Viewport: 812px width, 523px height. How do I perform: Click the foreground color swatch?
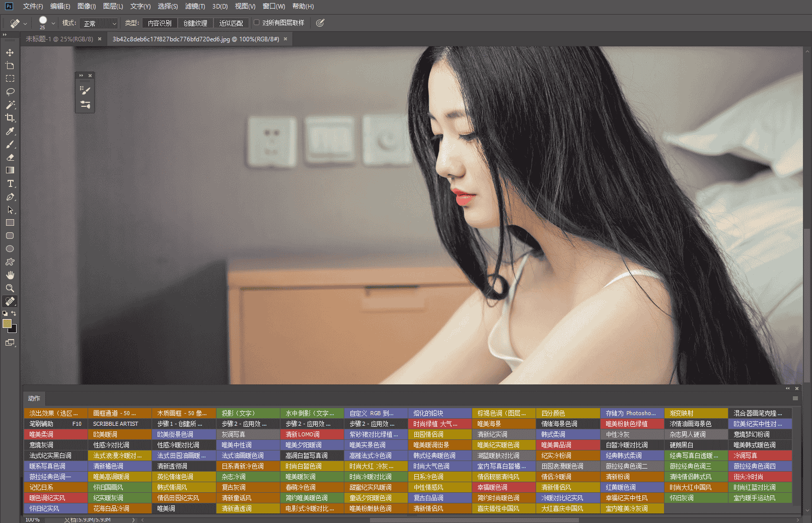(7, 323)
